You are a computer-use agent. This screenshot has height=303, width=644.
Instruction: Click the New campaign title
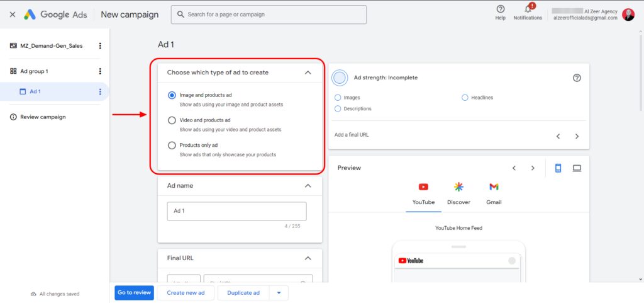point(130,14)
